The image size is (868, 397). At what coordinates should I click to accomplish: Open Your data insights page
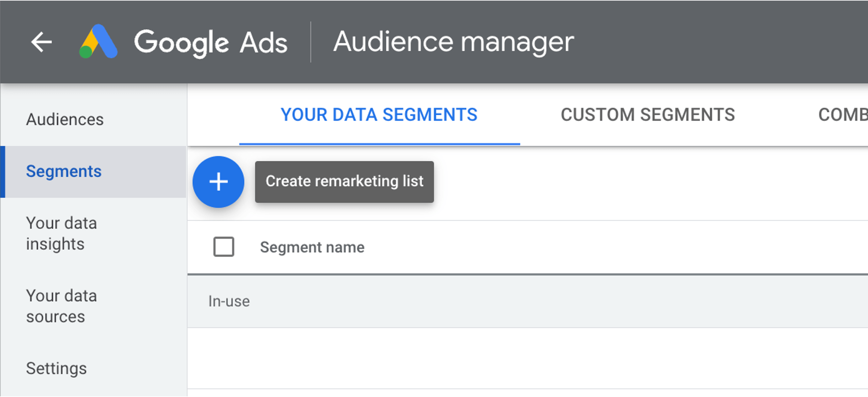pos(62,233)
